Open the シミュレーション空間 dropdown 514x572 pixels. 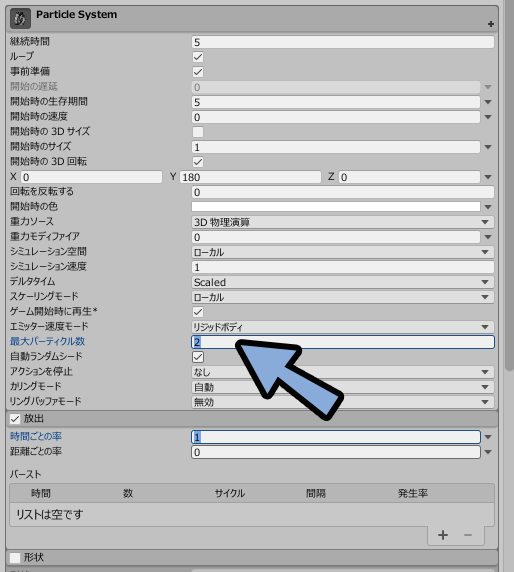pyautogui.click(x=343, y=252)
